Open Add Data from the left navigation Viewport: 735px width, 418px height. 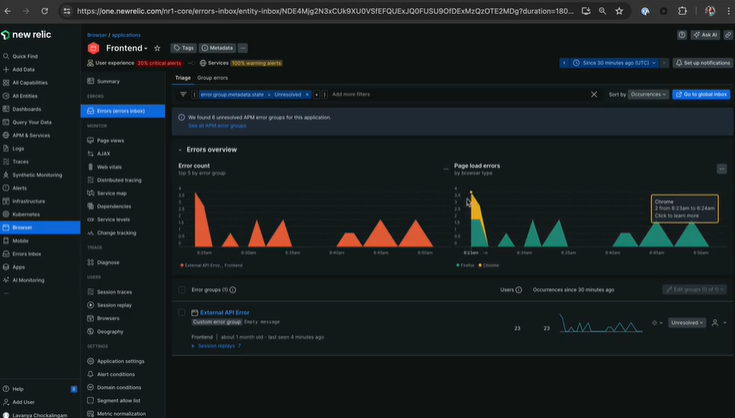(23, 69)
